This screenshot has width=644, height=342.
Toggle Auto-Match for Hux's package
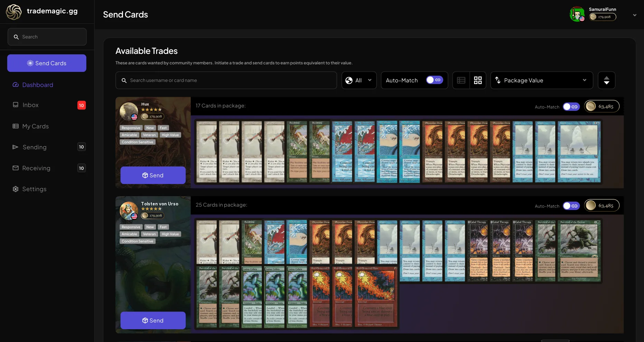(x=571, y=107)
